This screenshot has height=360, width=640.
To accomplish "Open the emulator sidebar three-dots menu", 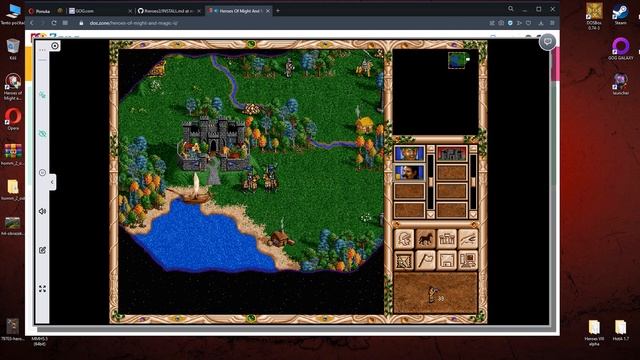I will pos(42,50).
